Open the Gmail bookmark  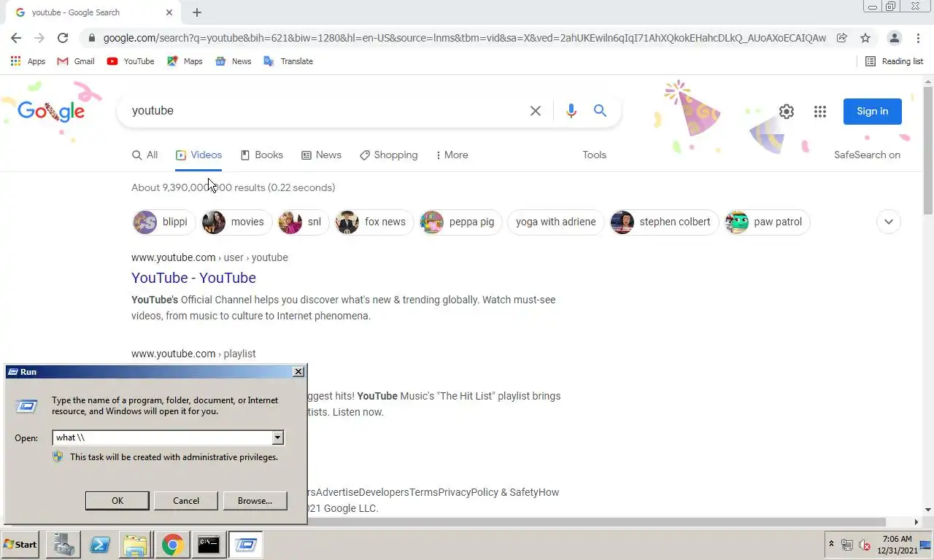pos(76,61)
